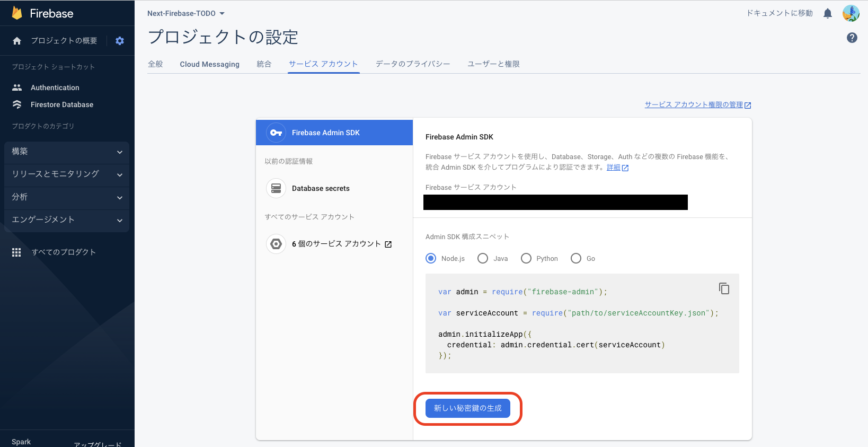Image resolution: width=868 pixels, height=447 pixels.
Task: Click external-link icon next to 詳細
Action: pyautogui.click(x=625, y=168)
